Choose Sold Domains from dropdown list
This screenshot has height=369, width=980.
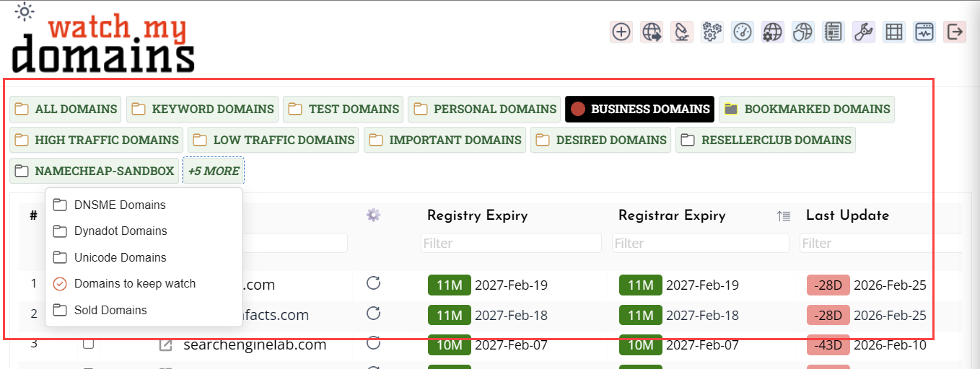tap(144, 310)
